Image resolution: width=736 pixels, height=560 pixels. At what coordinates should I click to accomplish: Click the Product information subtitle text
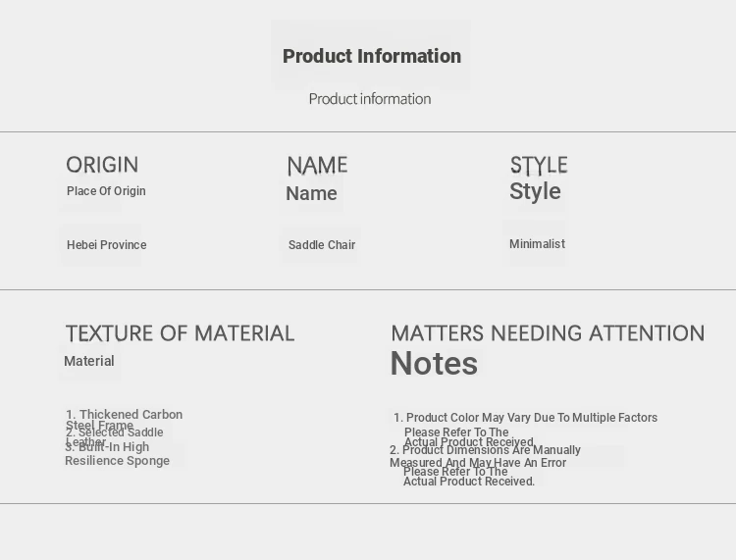click(370, 99)
